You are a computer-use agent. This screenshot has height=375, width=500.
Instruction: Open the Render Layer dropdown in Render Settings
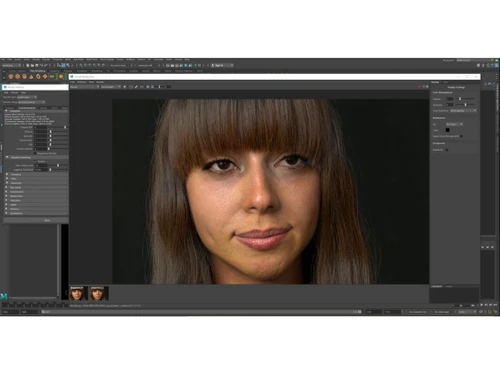(27, 97)
